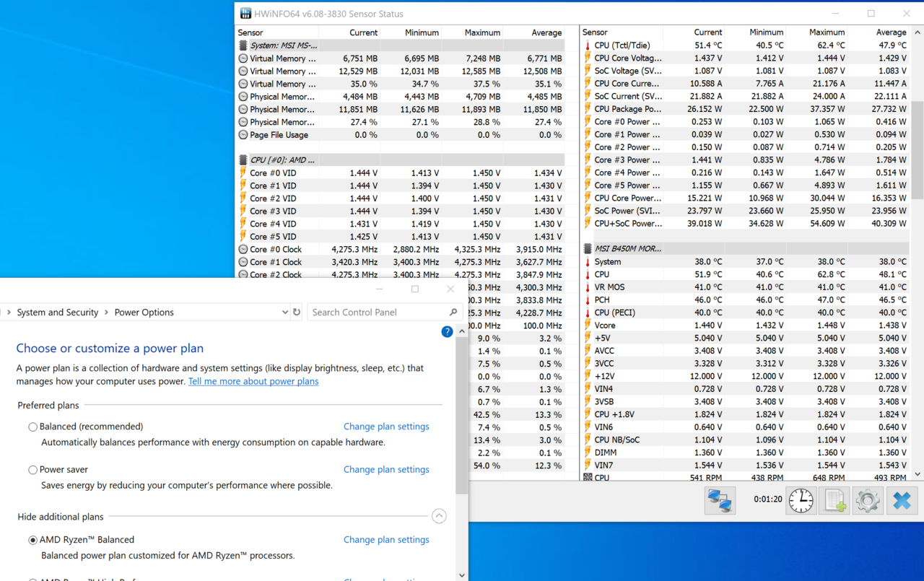Screen dimensions: 924x581
Task: Close sensors with the blue X button
Action: tap(902, 500)
